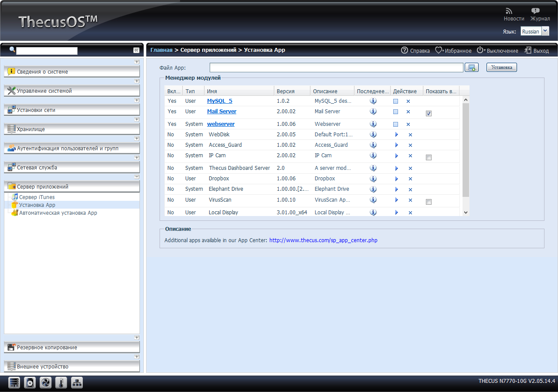Start WebDisk module with play arrow
The image size is (558, 392).
[x=396, y=135]
